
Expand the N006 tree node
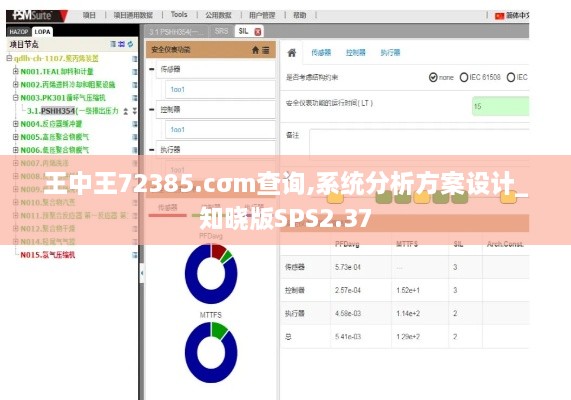[16, 150]
